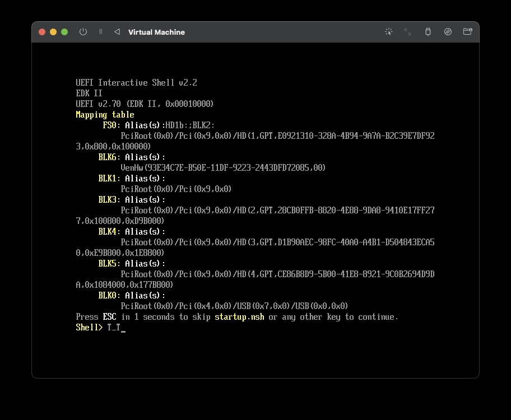
Task: Click the typed T_T command text
Action: (114, 328)
